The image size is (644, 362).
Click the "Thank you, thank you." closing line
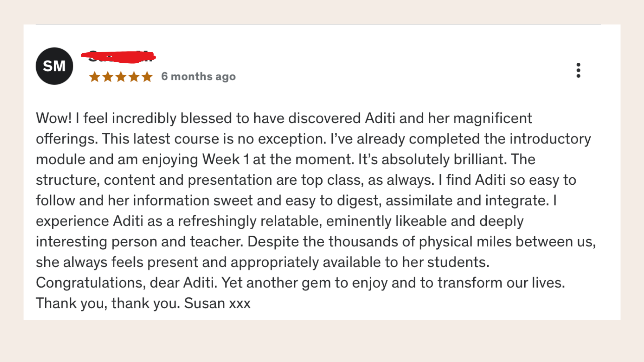coord(108,303)
